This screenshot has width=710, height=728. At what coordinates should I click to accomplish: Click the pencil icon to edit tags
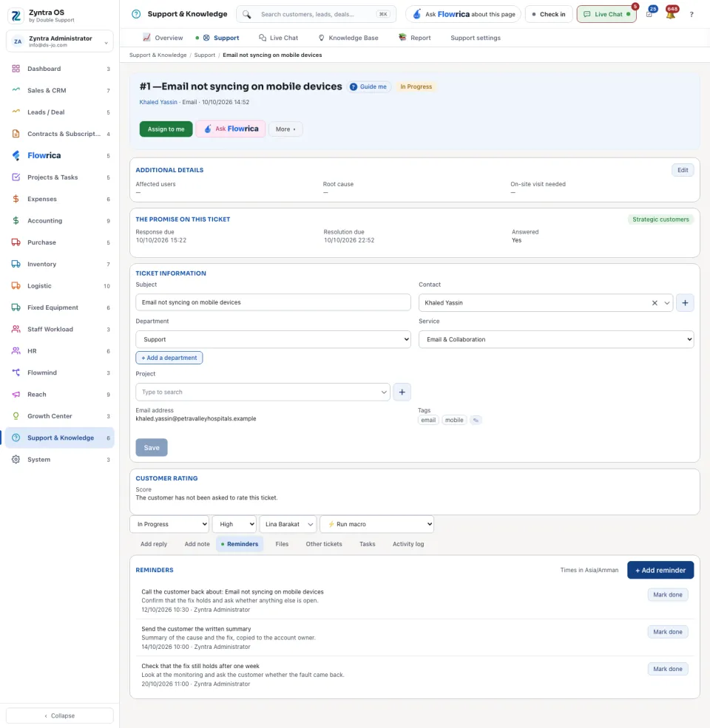(x=476, y=421)
